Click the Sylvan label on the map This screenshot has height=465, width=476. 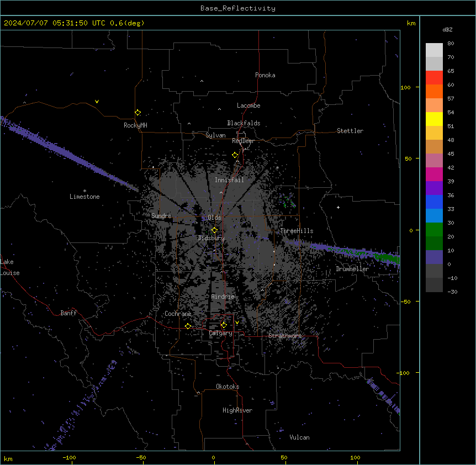point(215,135)
